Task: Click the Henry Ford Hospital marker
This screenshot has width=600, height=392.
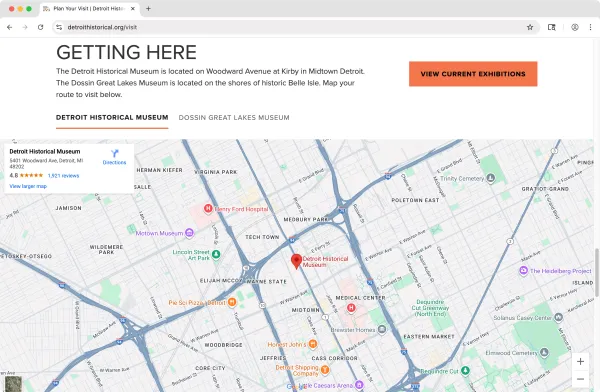Action: click(208, 209)
